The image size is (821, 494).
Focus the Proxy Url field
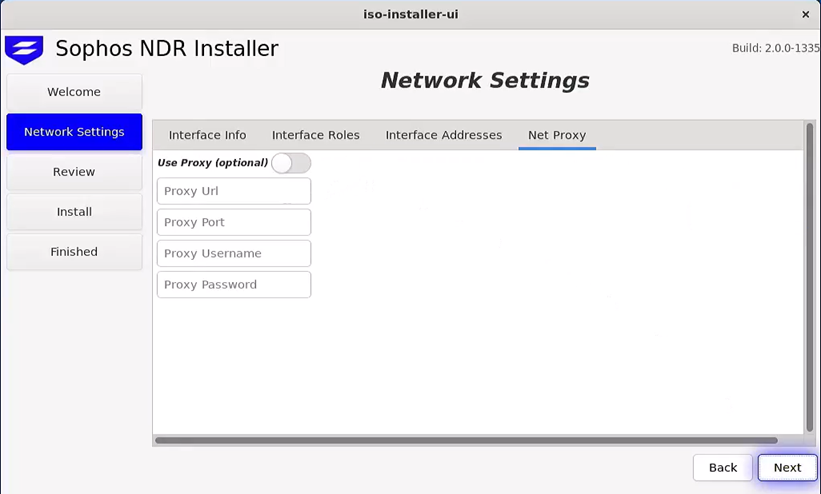pyautogui.click(x=234, y=191)
